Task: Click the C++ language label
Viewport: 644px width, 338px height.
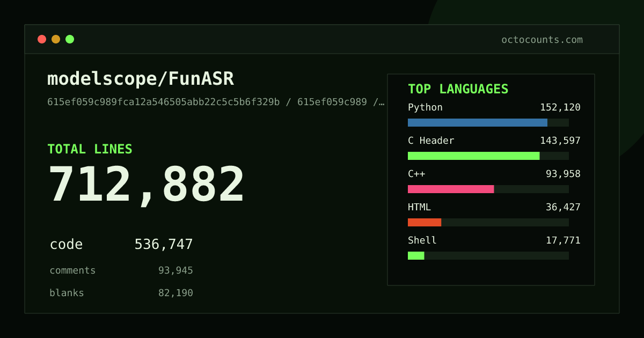Action: point(416,174)
